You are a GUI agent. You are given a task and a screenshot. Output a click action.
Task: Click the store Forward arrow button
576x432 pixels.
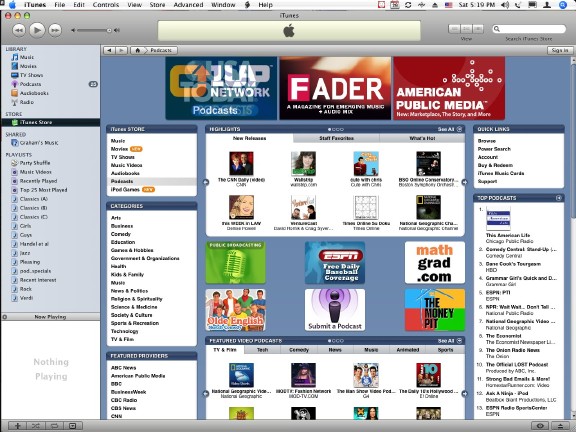point(122,50)
